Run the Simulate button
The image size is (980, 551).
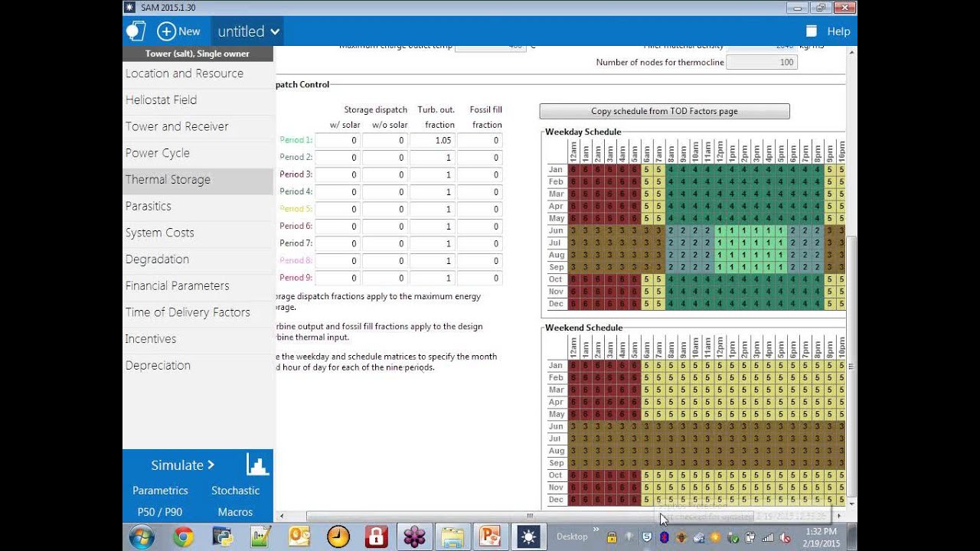(183, 465)
